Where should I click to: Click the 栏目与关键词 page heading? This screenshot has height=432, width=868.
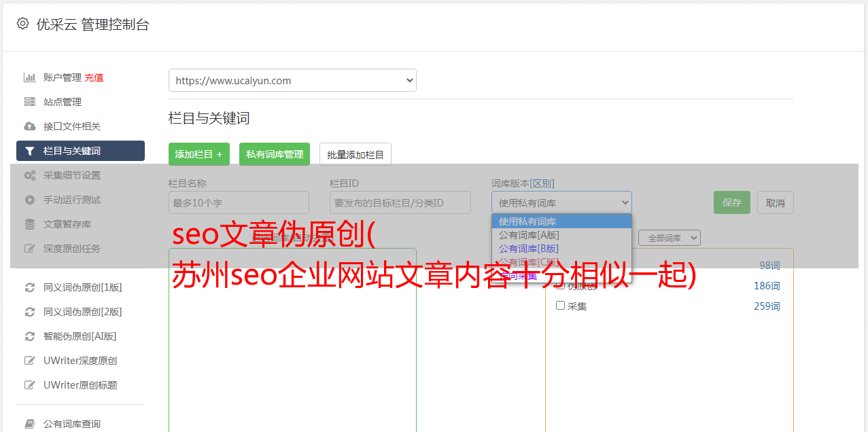tap(209, 118)
